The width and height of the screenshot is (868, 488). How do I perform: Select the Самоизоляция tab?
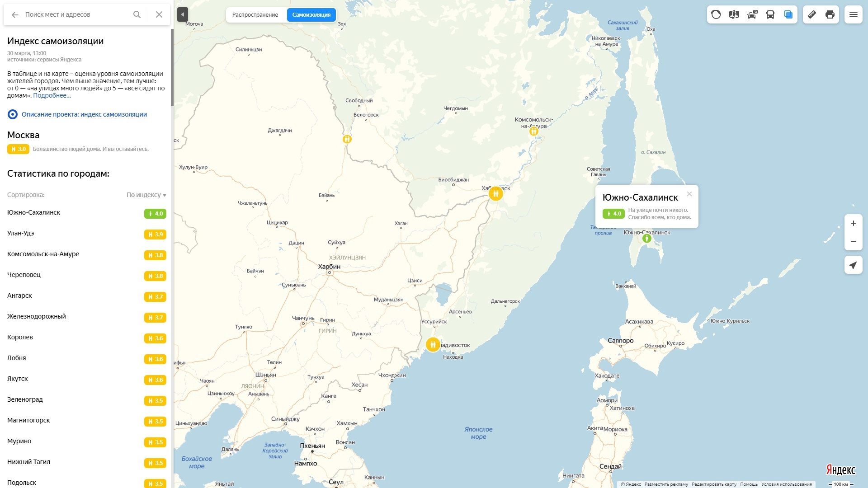coord(311,14)
